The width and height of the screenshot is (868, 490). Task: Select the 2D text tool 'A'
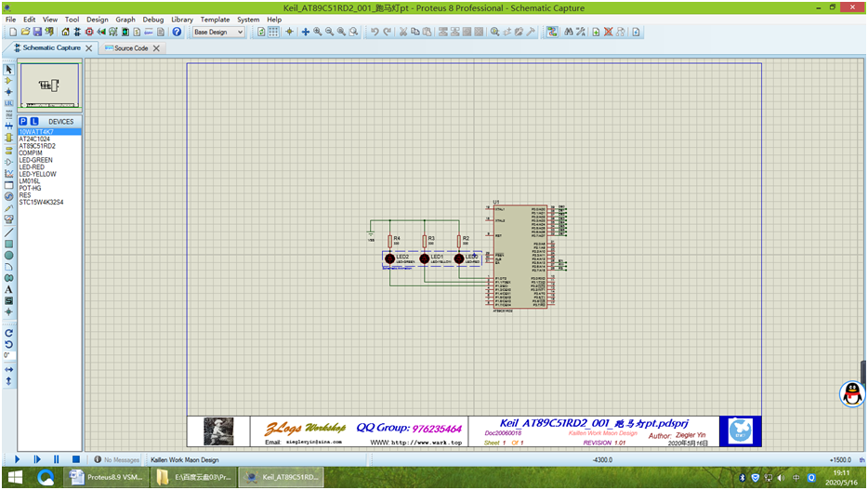(9, 289)
